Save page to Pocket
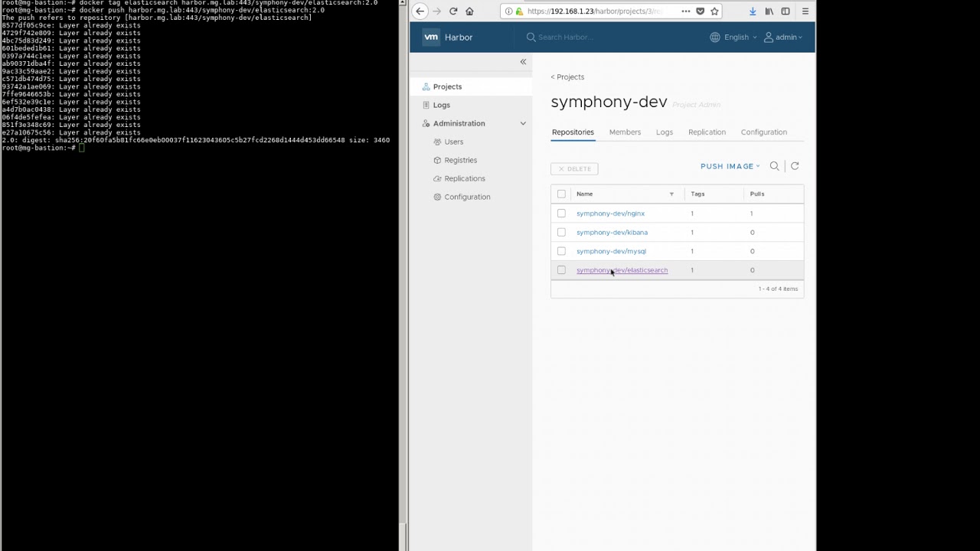980x551 pixels. click(700, 11)
